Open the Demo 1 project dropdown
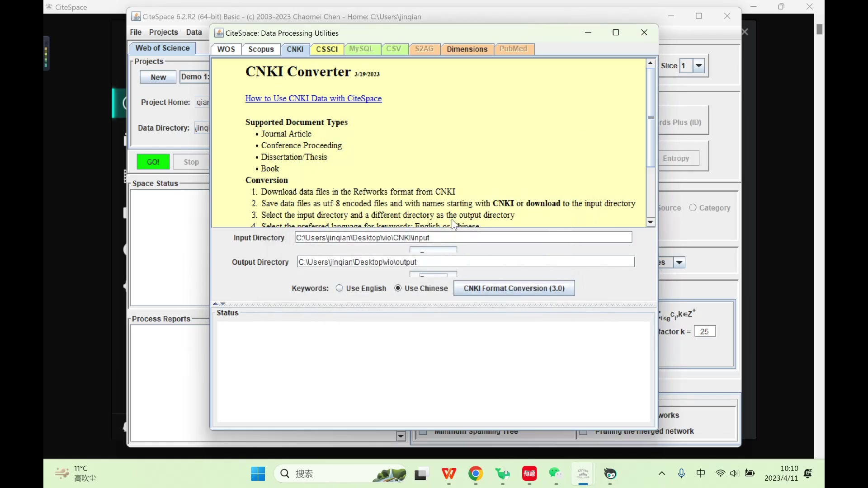Screen dimensions: 868x488 coord(194,77)
